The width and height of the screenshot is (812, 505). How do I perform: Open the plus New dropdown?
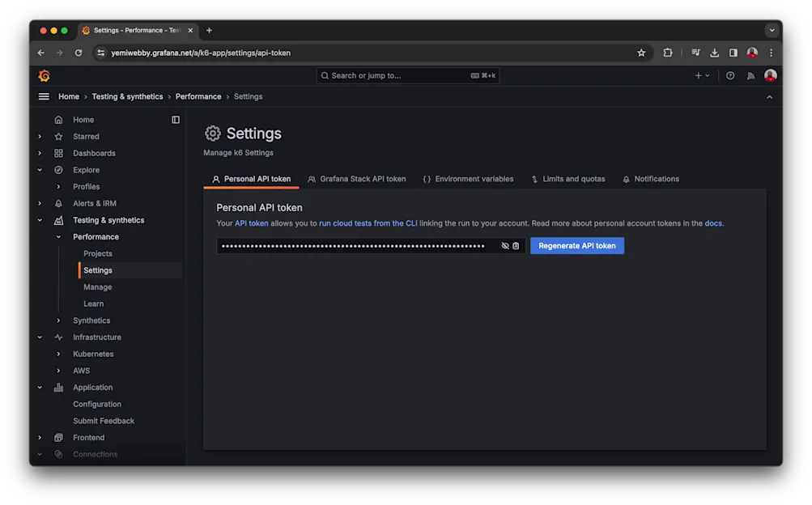click(702, 75)
